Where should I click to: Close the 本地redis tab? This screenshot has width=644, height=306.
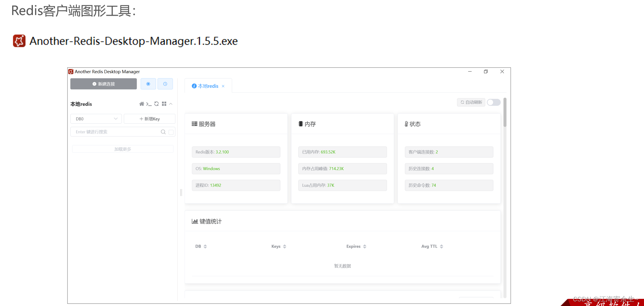tap(223, 86)
